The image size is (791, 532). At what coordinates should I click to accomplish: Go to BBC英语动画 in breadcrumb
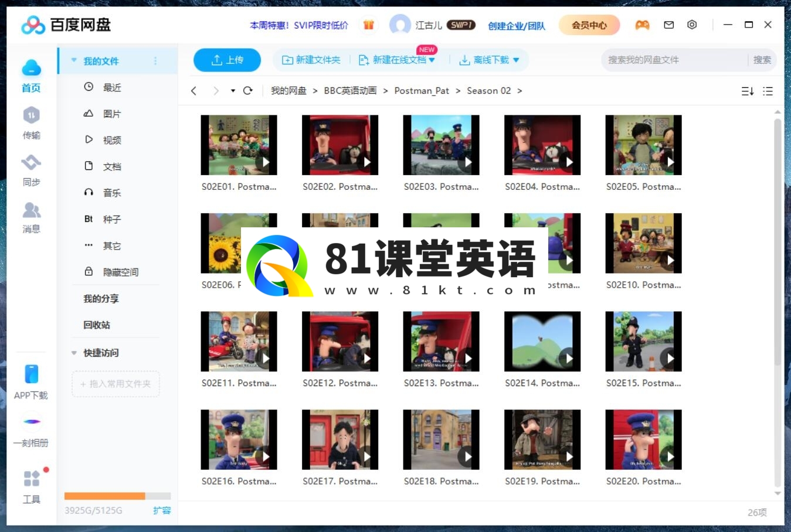click(x=350, y=91)
